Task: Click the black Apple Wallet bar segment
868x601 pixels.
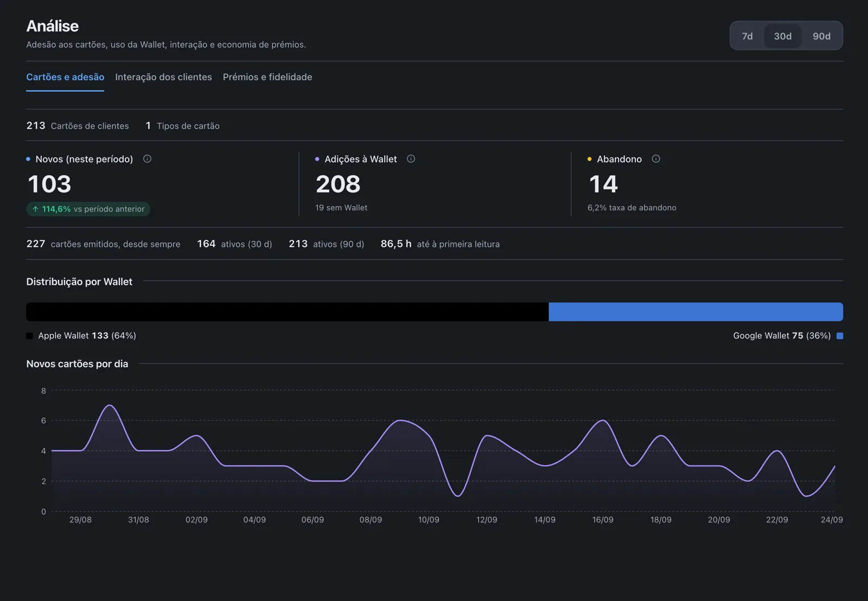Action: [x=288, y=312]
